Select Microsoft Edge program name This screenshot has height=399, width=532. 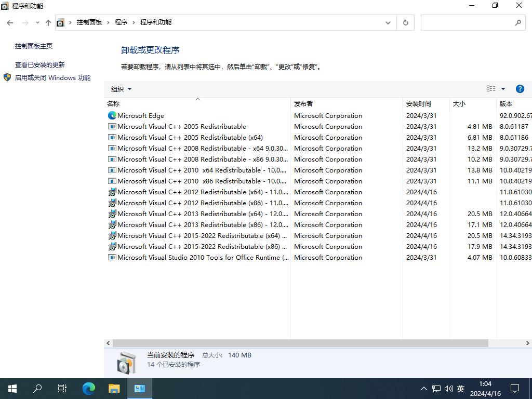point(141,116)
